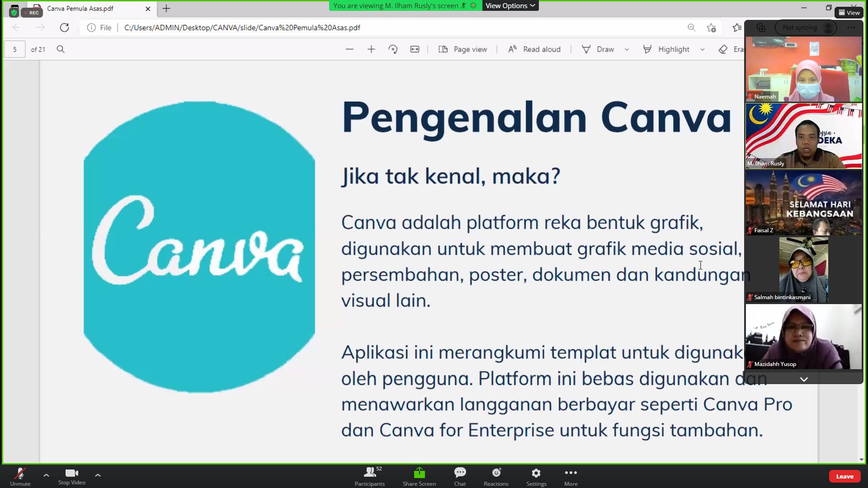
Task: Open a new browser tab
Action: point(166,9)
